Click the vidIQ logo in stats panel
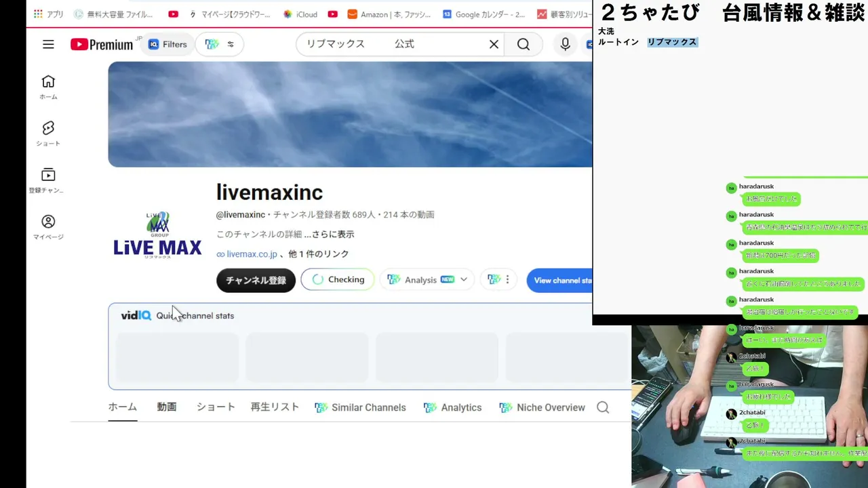The width and height of the screenshot is (868, 488). (136, 315)
